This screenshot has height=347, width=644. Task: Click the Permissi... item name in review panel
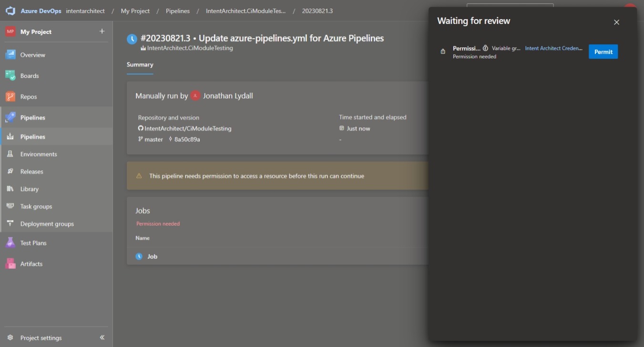(467, 48)
